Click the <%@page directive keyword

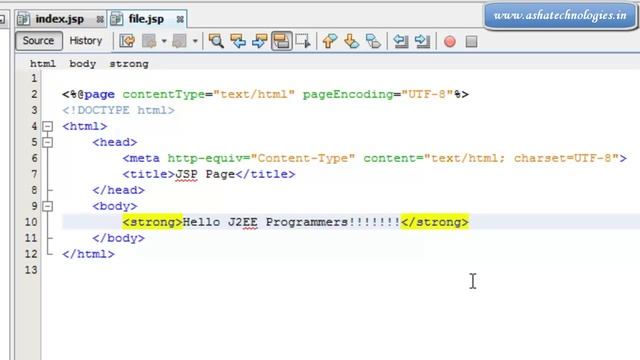[x=89, y=94]
